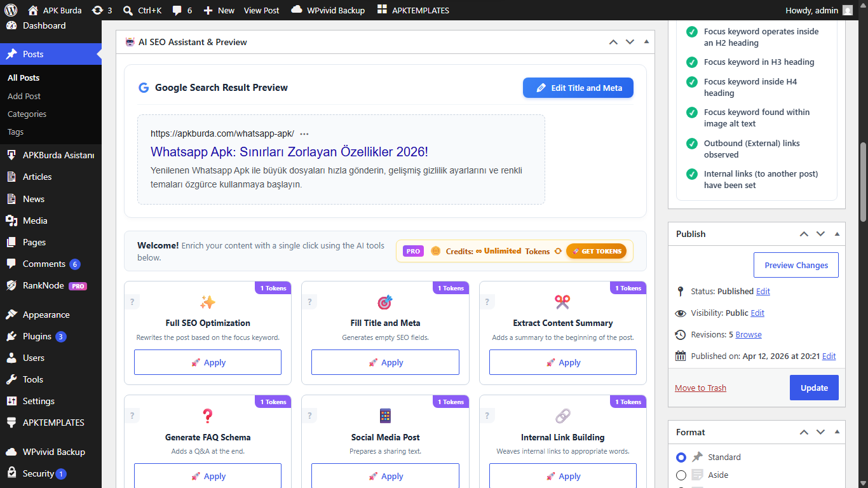The height and width of the screenshot is (488, 868).
Task: Edit the post Visibility
Action: point(757,313)
